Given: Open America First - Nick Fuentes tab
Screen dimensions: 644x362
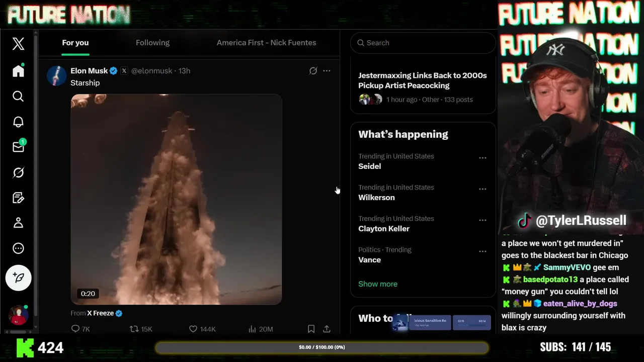Looking at the screenshot, I should pyautogui.click(x=266, y=43).
